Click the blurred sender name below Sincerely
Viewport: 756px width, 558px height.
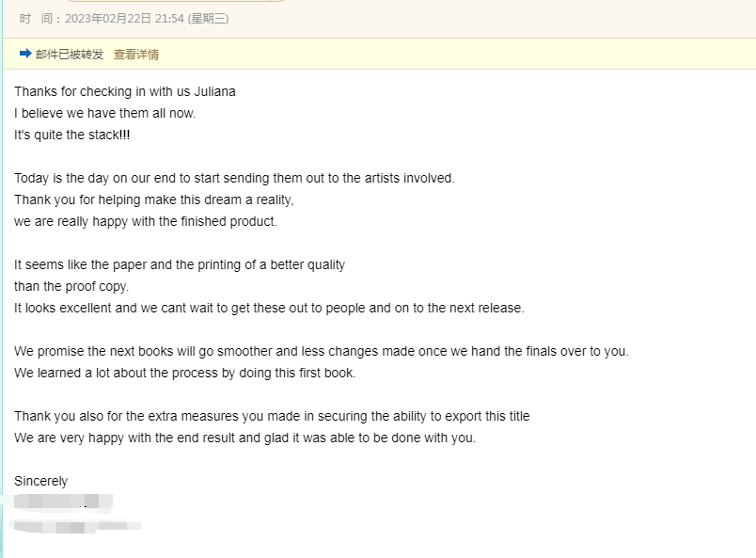tap(63, 502)
